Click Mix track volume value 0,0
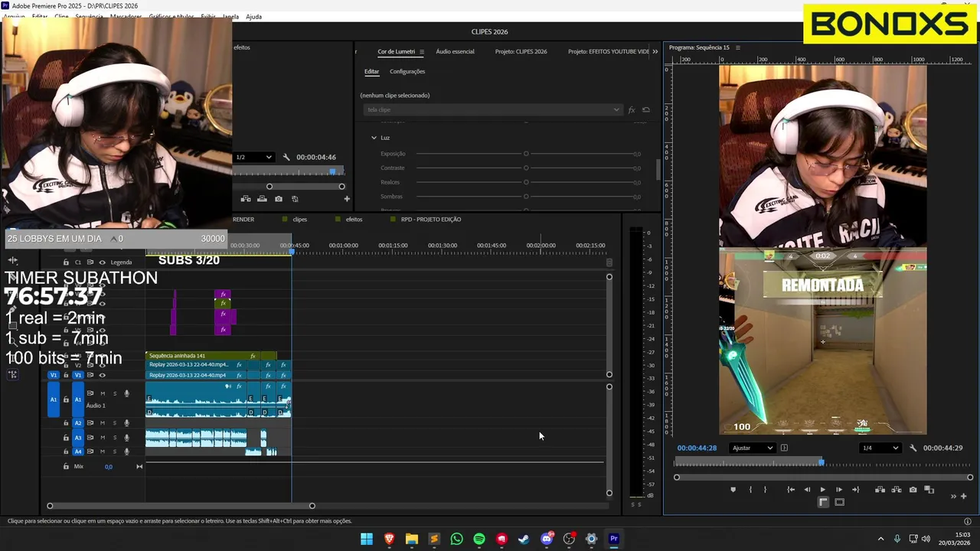Image resolution: width=980 pixels, height=551 pixels. [x=109, y=467]
